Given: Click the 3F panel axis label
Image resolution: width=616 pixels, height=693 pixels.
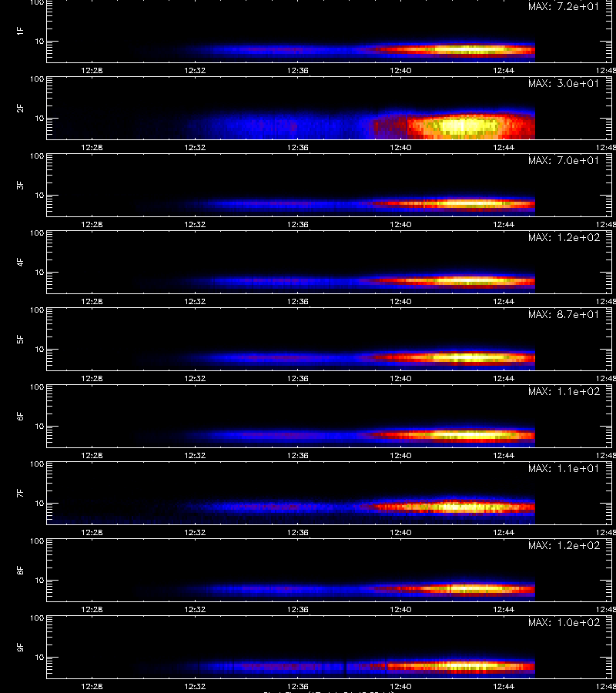Looking at the screenshot, I should 20,185.
